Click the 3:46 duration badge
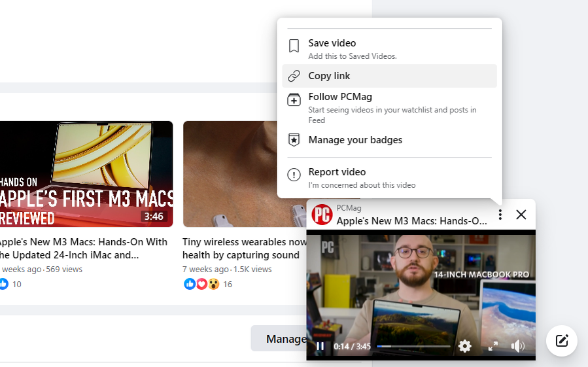 (154, 217)
